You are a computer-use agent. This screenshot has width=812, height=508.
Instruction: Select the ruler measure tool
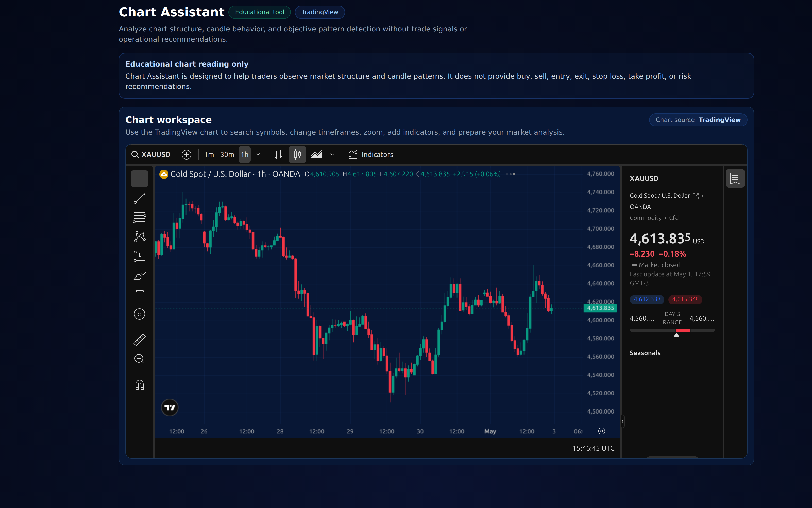coord(139,340)
